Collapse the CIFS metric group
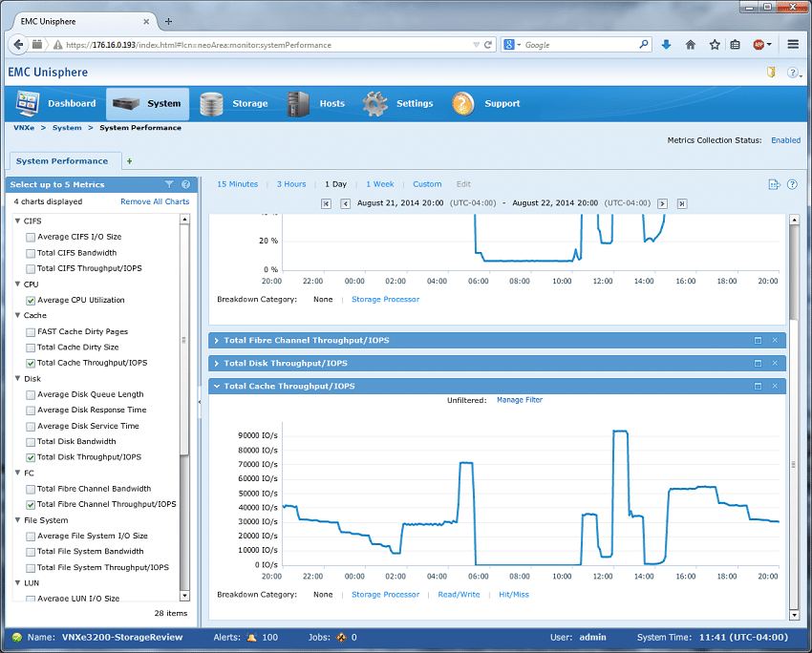 [17, 221]
